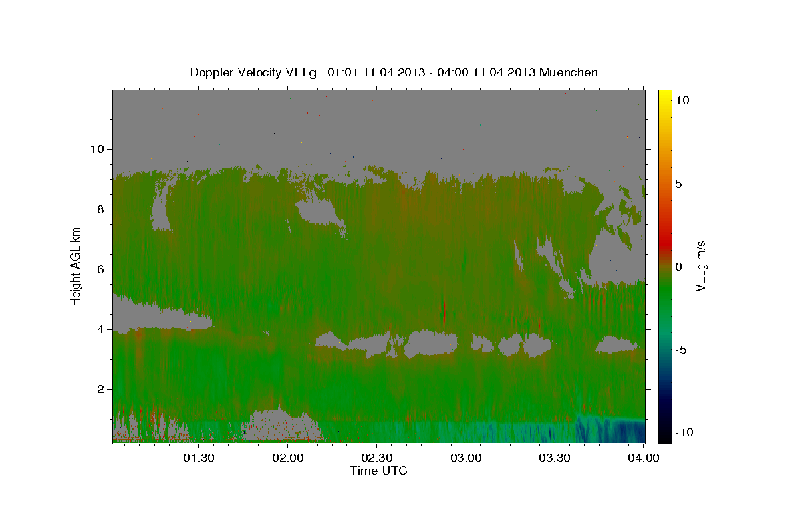Viewport: 798px width, 532px height.
Task: Click the 'VELg m/s' colorbar label
Action: pyautogui.click(x=700, y=267)
